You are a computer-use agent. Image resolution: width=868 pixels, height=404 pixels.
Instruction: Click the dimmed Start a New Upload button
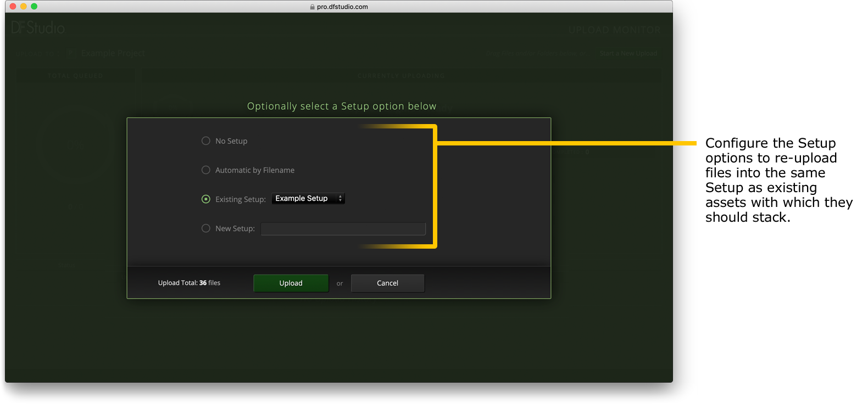click(x=628, y=53)
